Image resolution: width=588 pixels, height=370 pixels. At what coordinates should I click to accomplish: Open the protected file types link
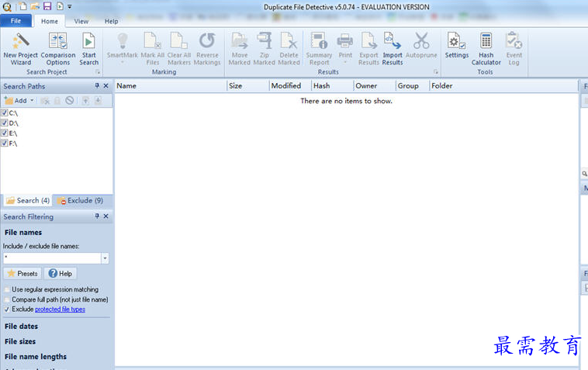click(x=60, y=309)
